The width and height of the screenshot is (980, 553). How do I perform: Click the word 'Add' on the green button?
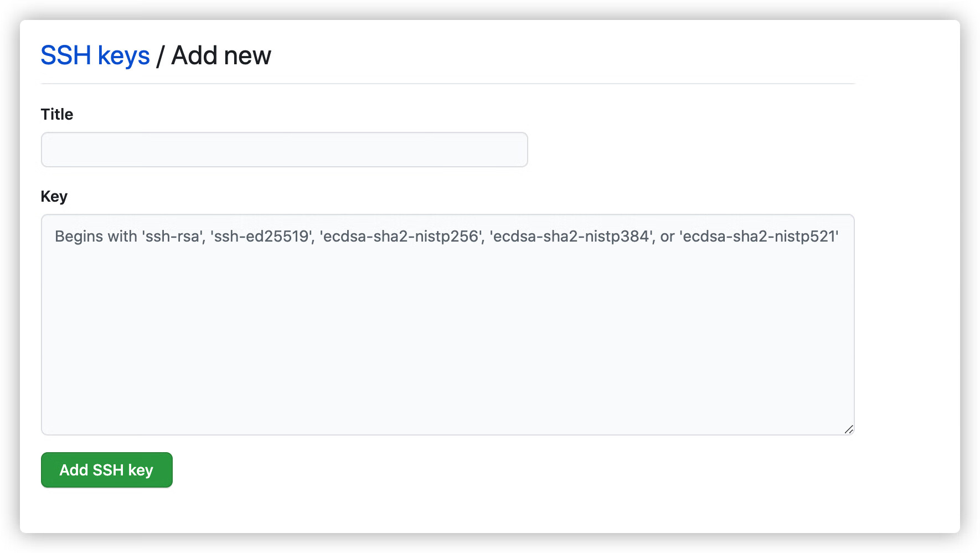pos(74,470)
